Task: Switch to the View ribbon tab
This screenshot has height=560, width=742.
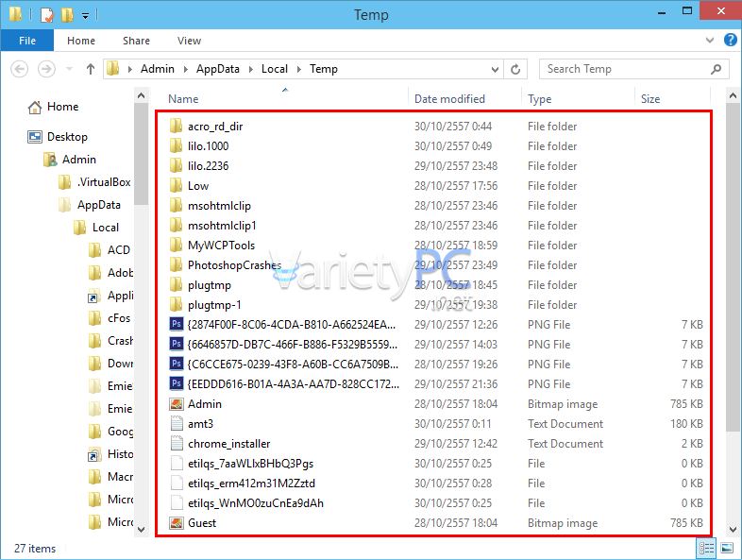Action: coord(190,41)
